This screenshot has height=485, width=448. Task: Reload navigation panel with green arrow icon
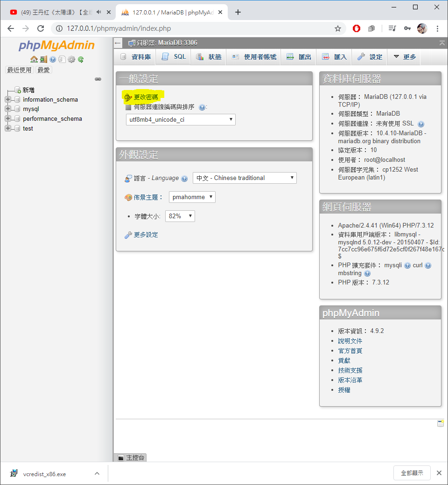point(81,59)
